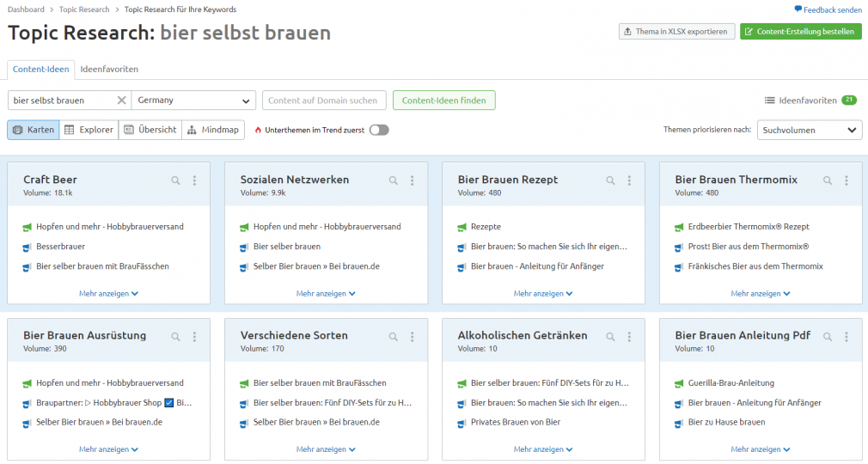Click the Verschiedene Sorten card title
Image resolution: width=868 pixels, height=464 pixels.
click(x=294, y=336)
